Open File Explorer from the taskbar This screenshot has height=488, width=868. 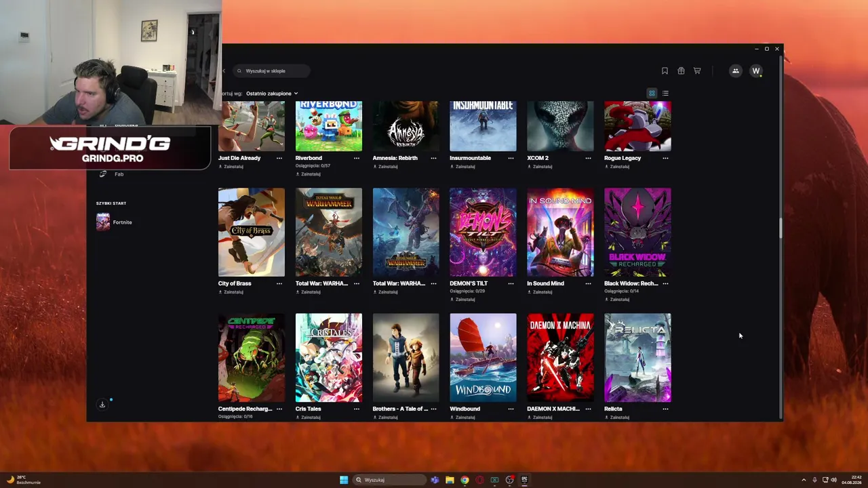pyautogui.click(x=450, y=480)
